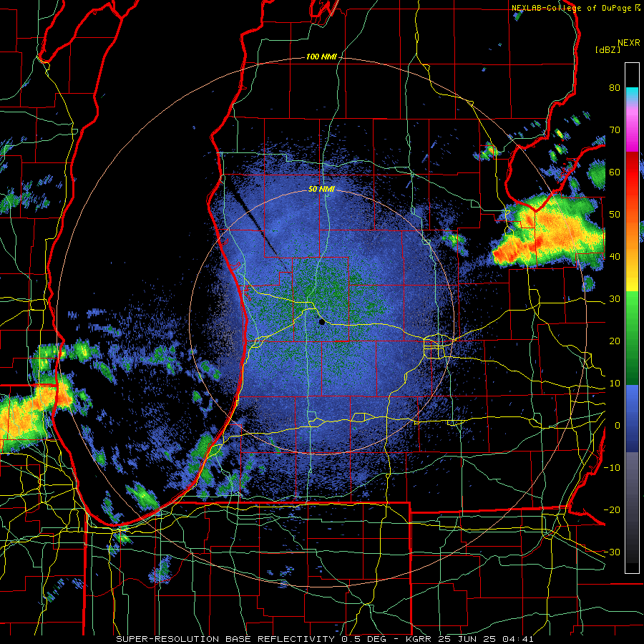Click the 10 value on dBZ scale
Viewport: 644px width, 644px height.
[x=615, y=384]
